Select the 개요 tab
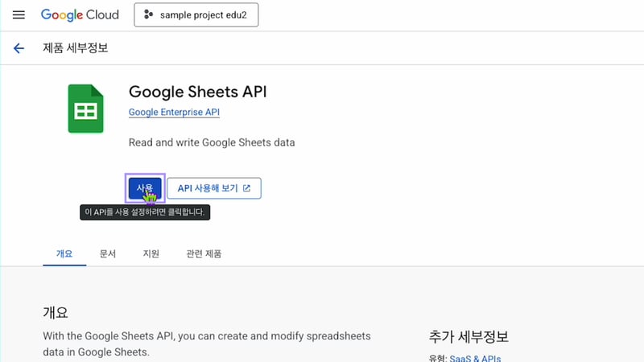This screenshot has width=644, height=362. click(64, 253)
